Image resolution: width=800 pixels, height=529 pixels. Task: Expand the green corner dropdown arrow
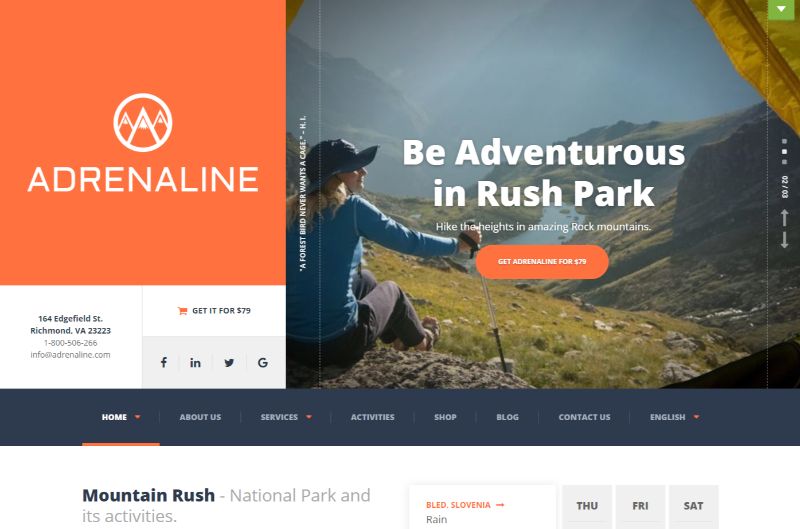(x=781, y=9)
